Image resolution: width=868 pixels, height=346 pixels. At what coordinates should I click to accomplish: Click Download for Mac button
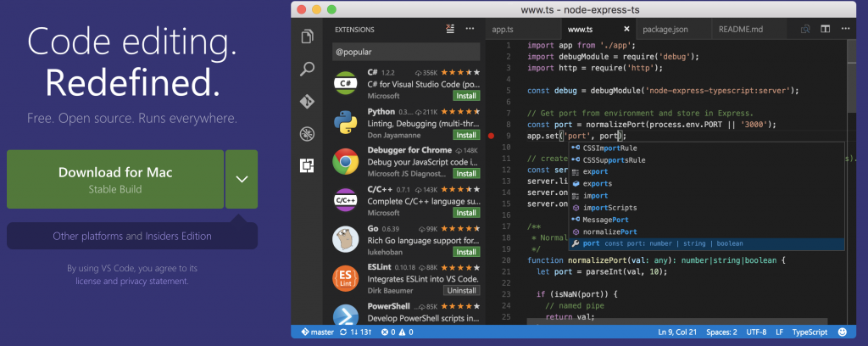coord(115,179)
